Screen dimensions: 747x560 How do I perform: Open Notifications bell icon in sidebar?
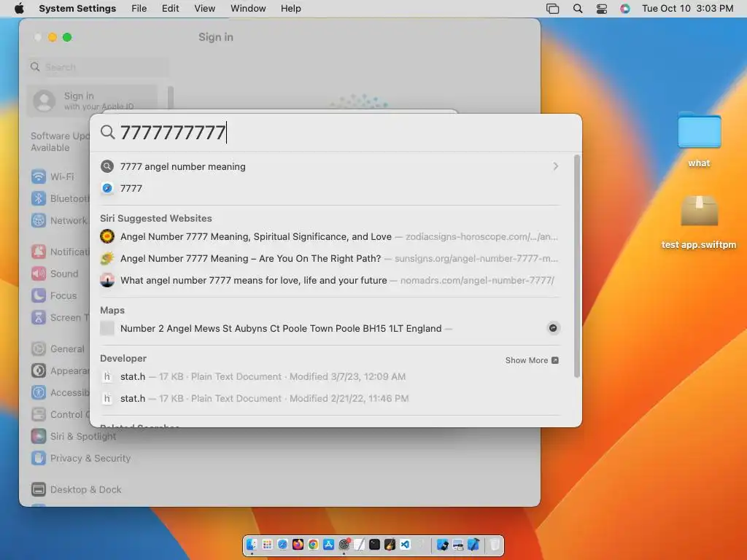pos(39,252)
